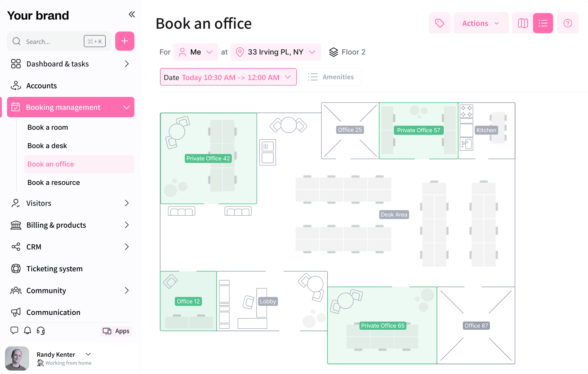Open the tag filter icon
Image resolution: width=588 pixels, height=374 pixels.
pyautogui.click(x=439, y=23)
